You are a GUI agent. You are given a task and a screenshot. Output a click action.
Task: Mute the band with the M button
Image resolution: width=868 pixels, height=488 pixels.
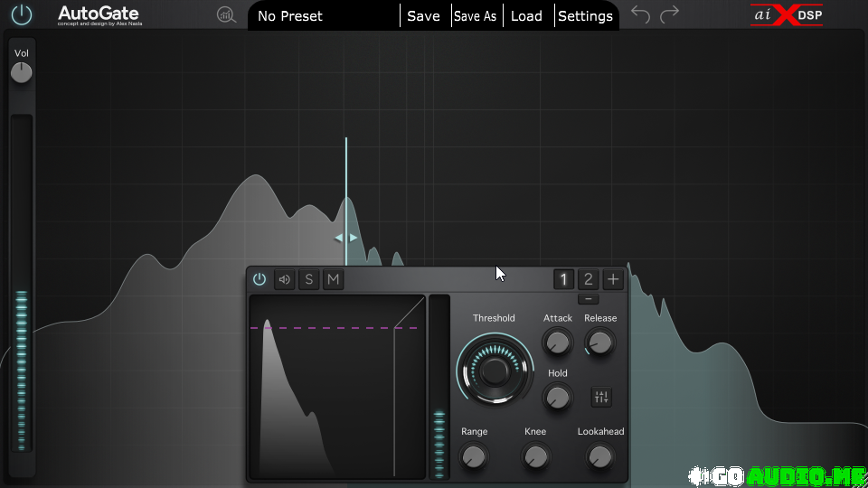tap(334, 279)
